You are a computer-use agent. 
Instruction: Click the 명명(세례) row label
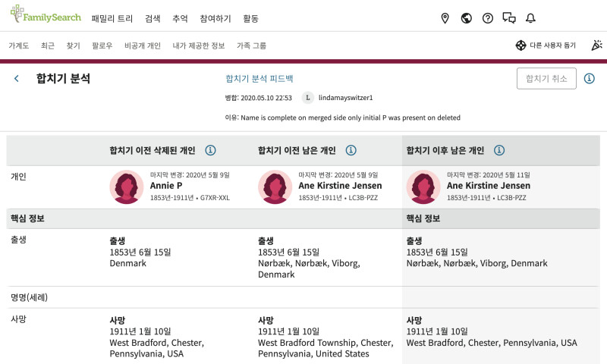click(x=29, y=297)
